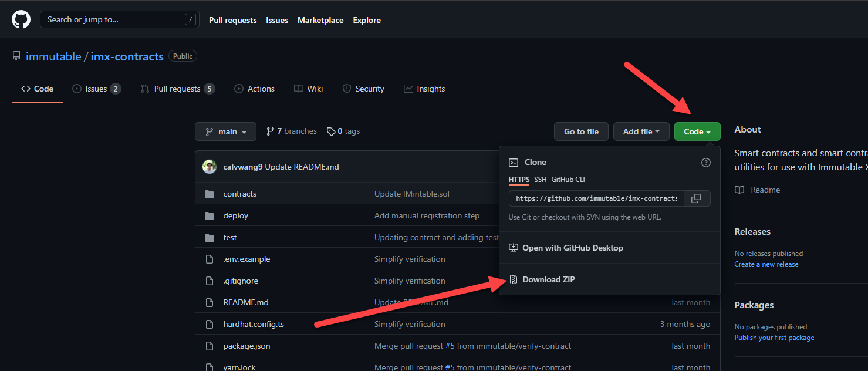Image resolution: width=868 pixels, height=371 pixels.
Task: Open the hardhat.config.ts file
Action: [254, 324]
